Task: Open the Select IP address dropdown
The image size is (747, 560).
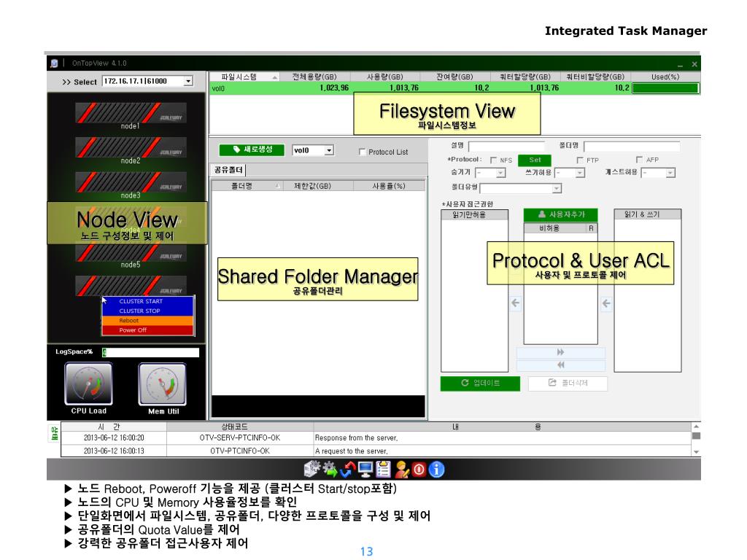Action: 188,82
